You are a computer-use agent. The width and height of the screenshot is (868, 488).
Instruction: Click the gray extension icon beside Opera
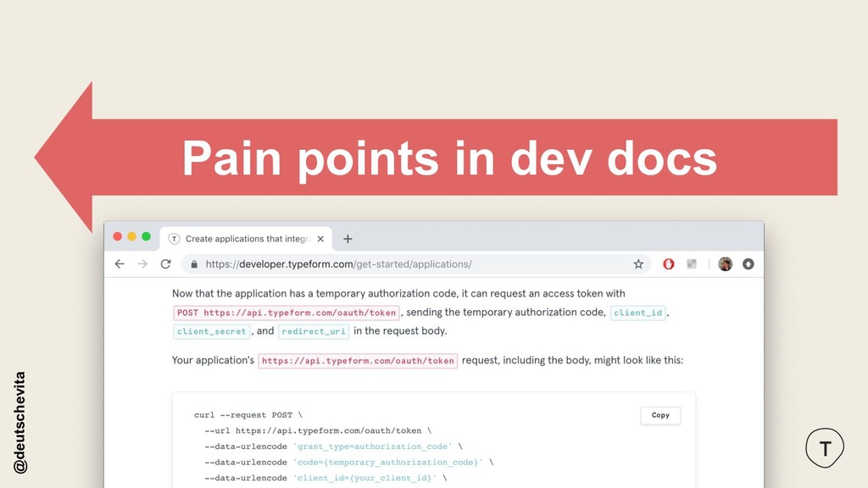[692, 264]
